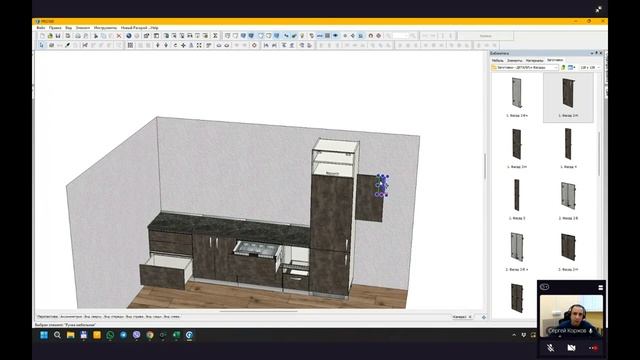Screen dimensions: 640x360
Task: Open a project with the folder icon
Action: click(50, 36)
